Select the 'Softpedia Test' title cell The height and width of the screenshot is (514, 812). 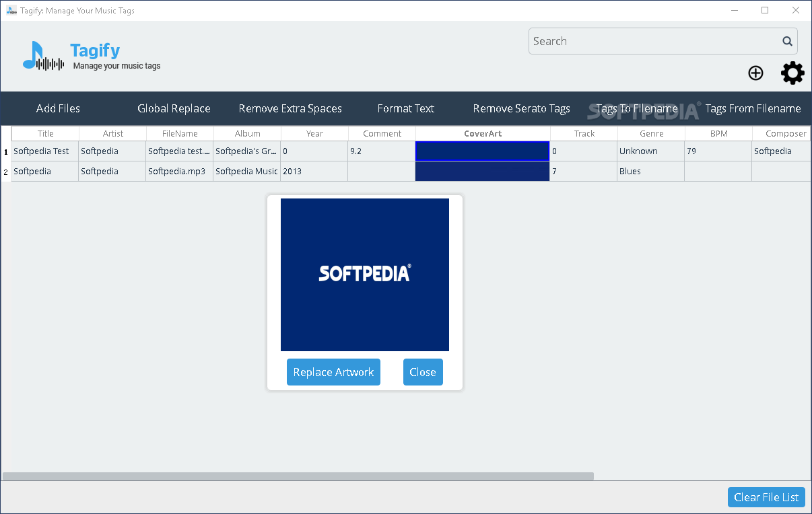point(45,151)
